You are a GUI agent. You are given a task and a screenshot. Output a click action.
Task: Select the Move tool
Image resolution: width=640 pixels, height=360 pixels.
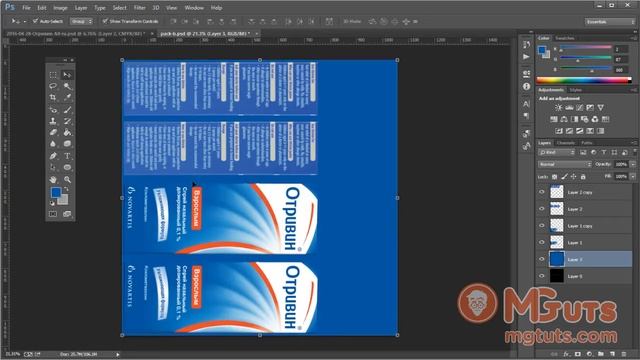click(x=67, y=75)
